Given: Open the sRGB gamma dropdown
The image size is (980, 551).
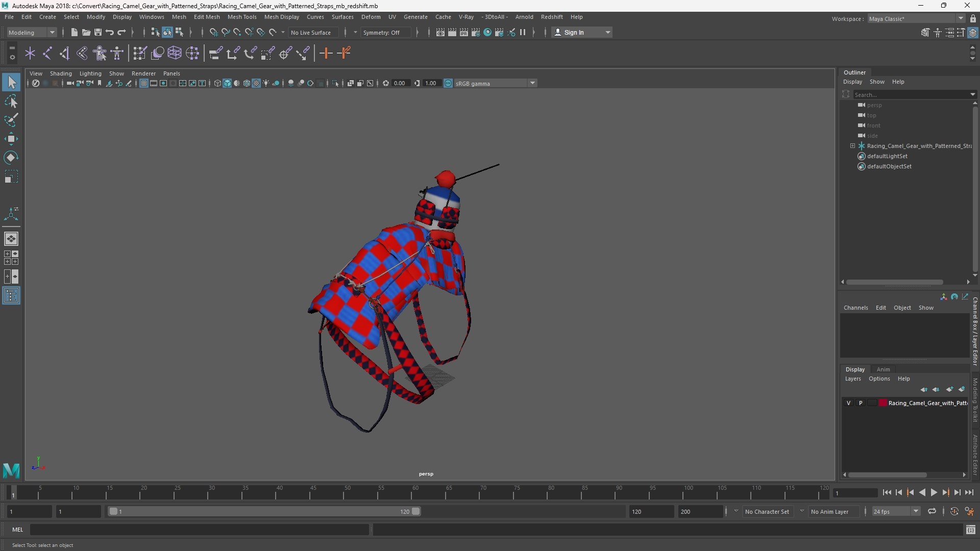Looking at the screenshot, I should 495,83.
